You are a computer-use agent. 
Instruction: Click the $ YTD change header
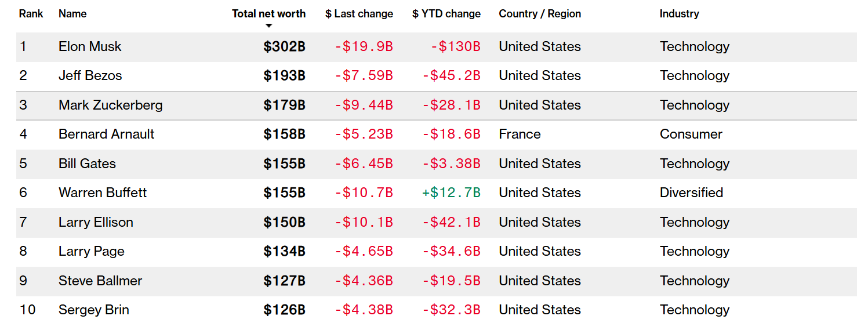click(446, 14)
